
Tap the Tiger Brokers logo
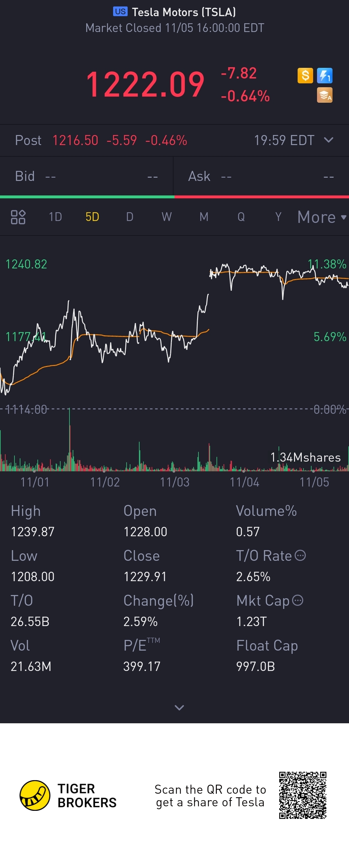(x=35, y=795)
